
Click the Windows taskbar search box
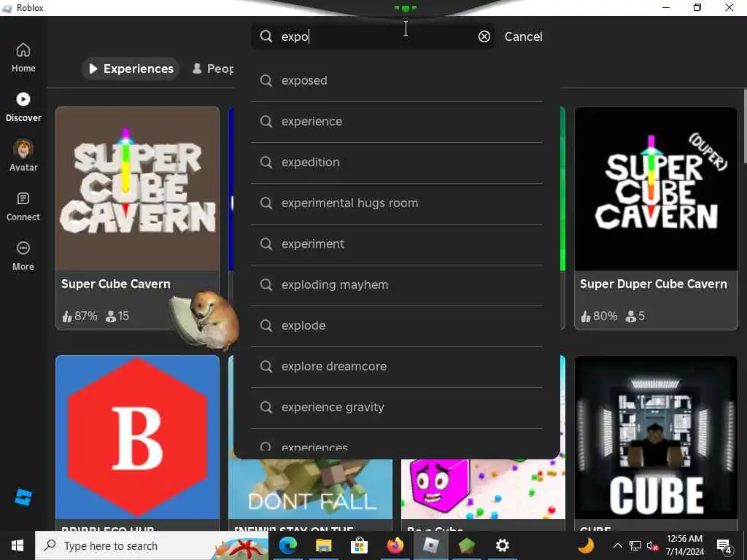tap(152, 545)
